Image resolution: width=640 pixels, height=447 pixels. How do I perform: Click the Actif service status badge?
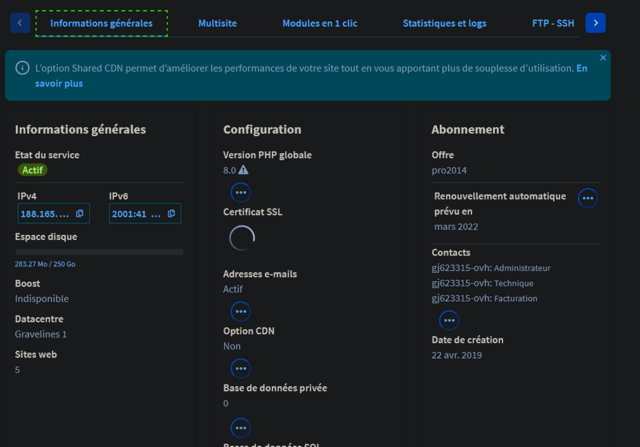click(x=32, y=170)
